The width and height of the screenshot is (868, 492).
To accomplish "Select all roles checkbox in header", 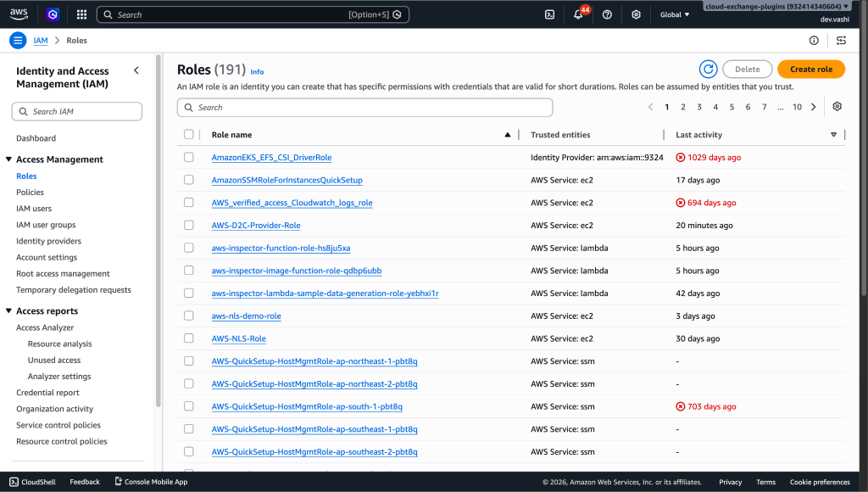I will 189,134.
